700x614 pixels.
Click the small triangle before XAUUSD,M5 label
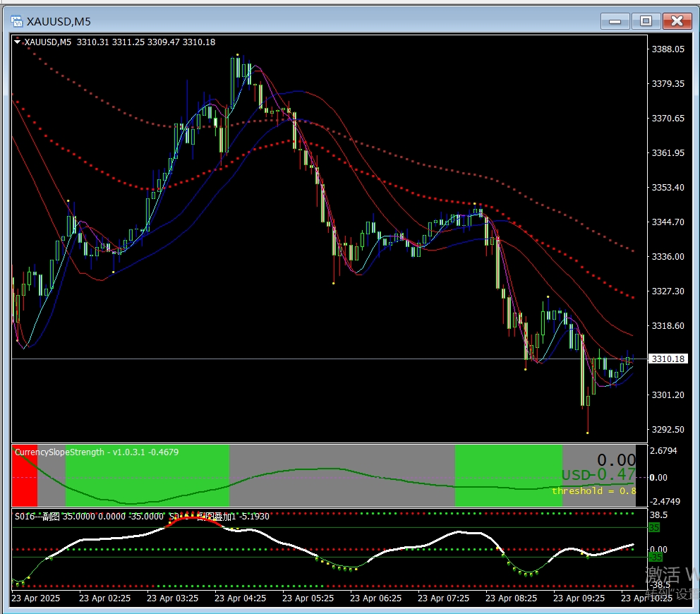[x=18, y=42]
